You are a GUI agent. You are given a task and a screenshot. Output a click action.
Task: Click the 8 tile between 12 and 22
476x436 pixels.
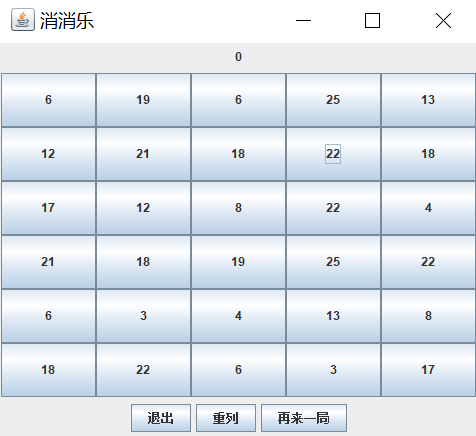coord(238,208)
